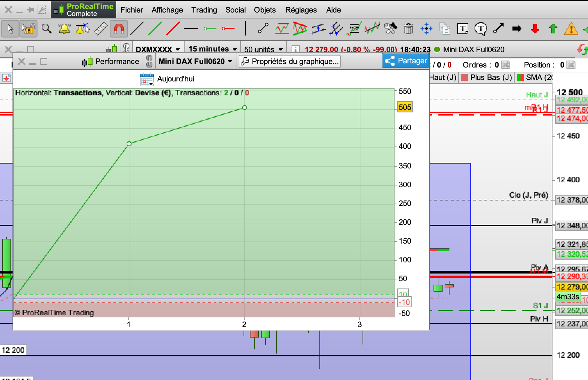Click the red download arrow icon at chart left
This screenshot has width=588, height=380.
coord(6,78)
